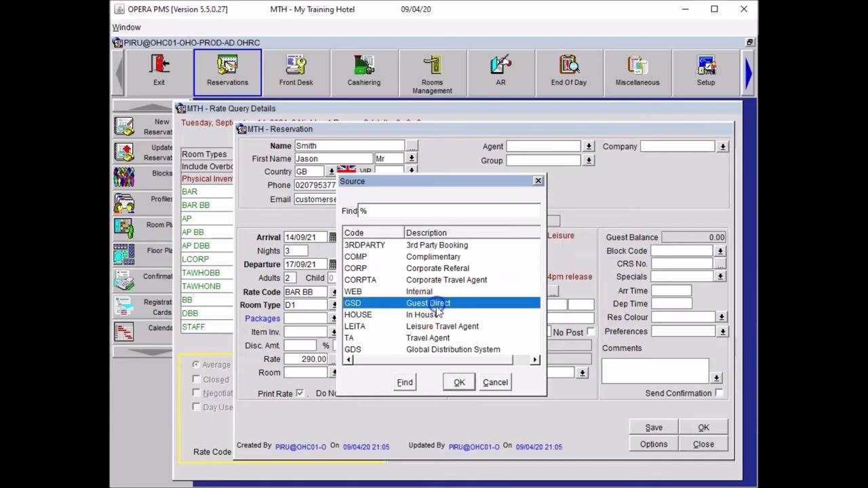868x488 pixels.
Task: Click the Profiles sidebar icon
Action: 124,203
